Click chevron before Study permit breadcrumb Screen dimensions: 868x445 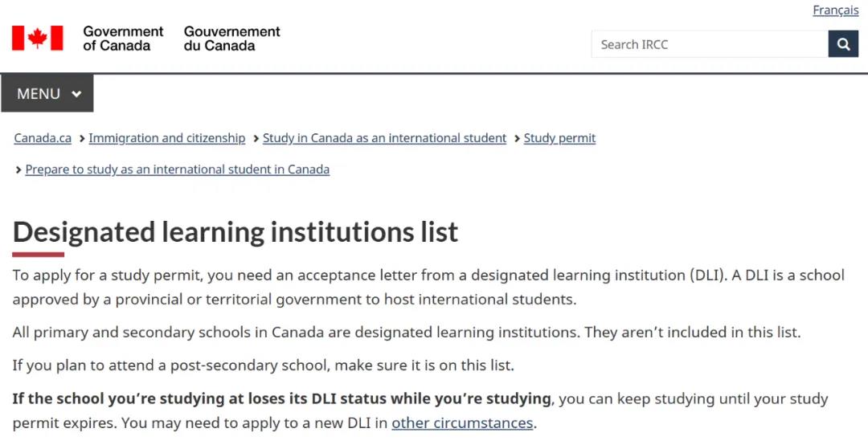coord(517,138)
